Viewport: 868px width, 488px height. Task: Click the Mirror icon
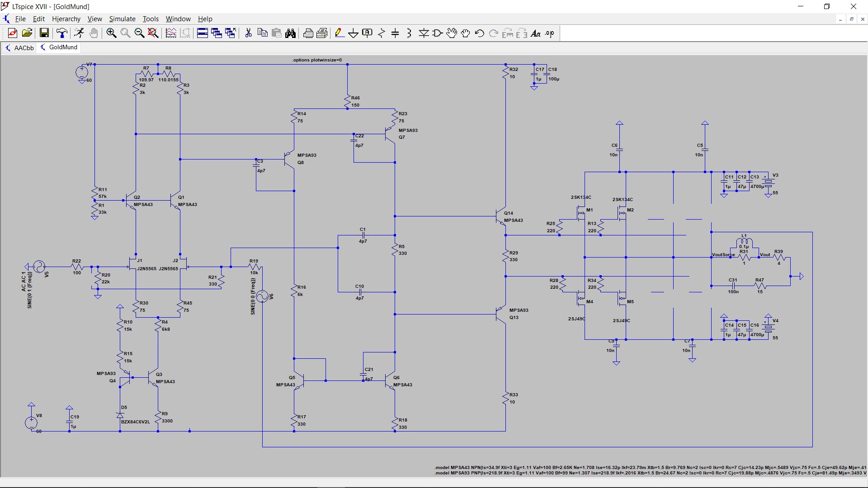coord(522,33)
